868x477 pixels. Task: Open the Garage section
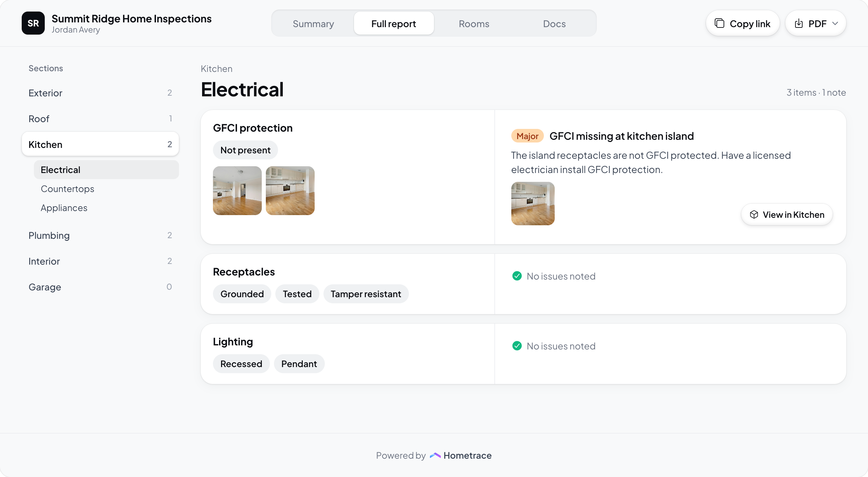point(100,287)
